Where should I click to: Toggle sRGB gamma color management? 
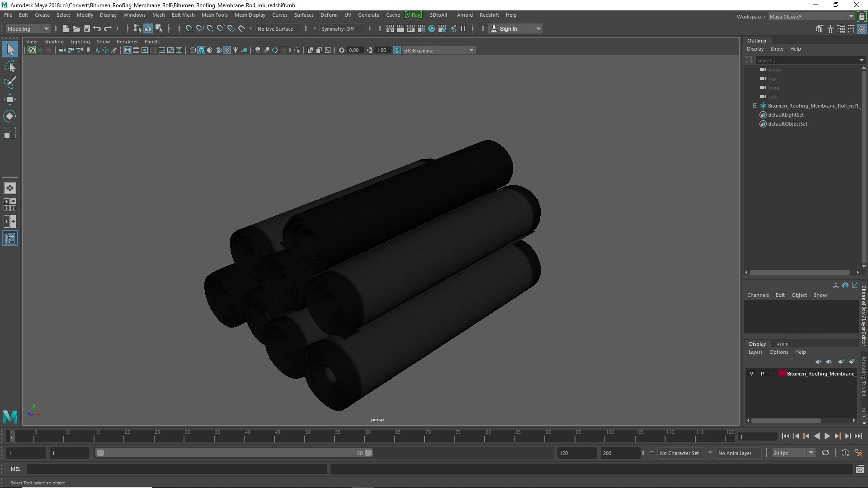[397, 50]
